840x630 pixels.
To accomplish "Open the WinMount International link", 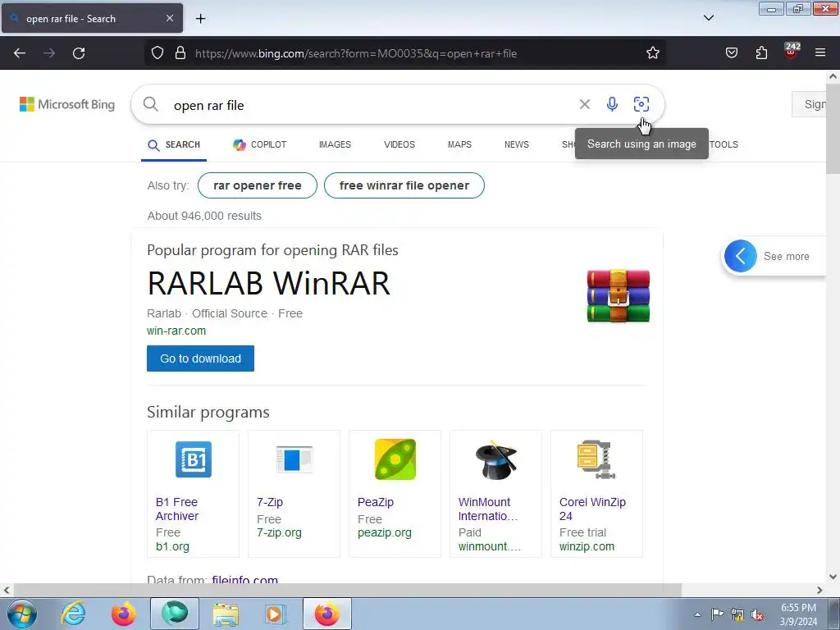I will point(487,509).
